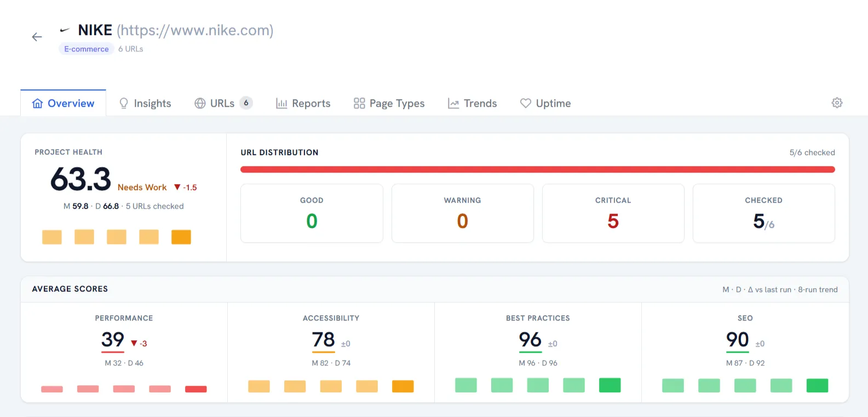This screenshot has width=868, height=417.
Task: Click the Best Practices score 96
Action: point(531,340)
